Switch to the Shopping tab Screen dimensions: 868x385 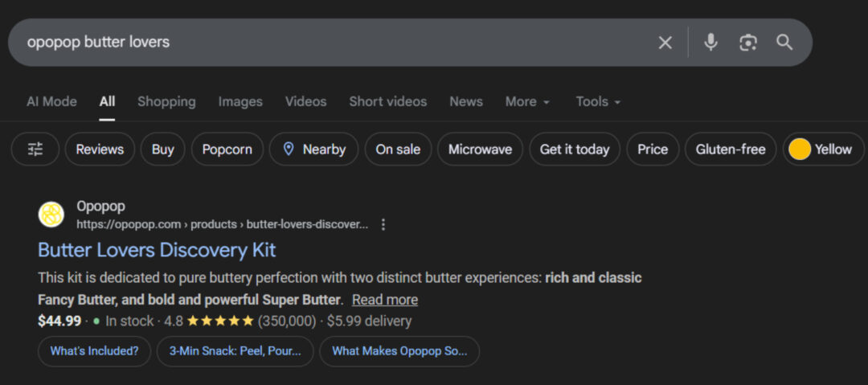point(166,101)
